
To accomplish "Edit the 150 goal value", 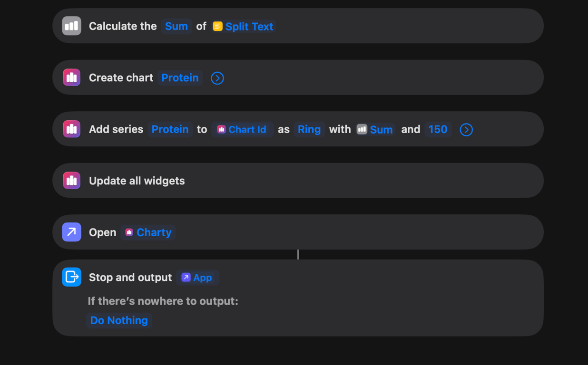I will [438, 130].
